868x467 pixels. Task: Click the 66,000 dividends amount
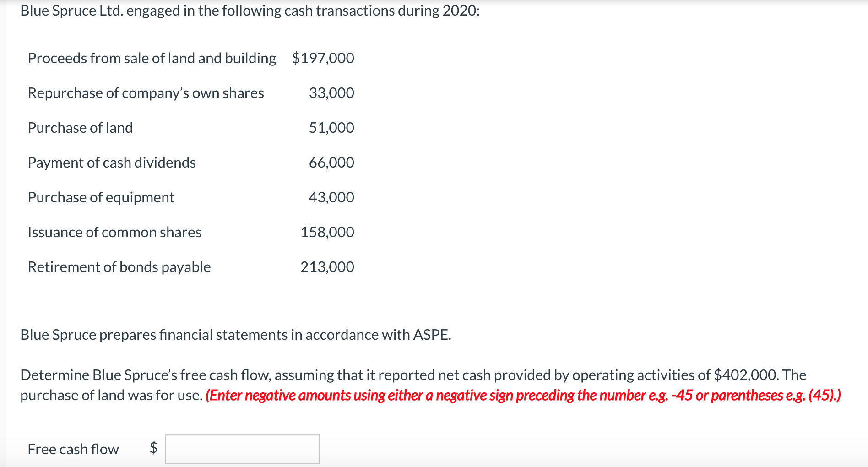331,163
